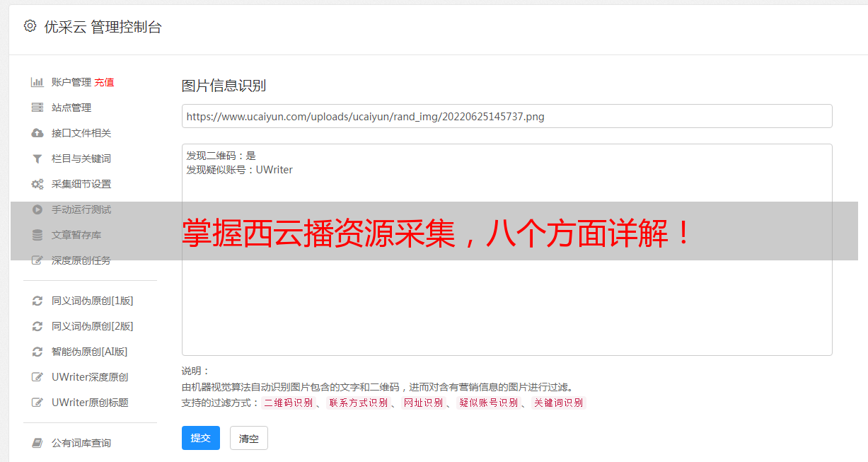The image size is (868, 462).
Task: Click the gears icon next to 采集细节设置
Action: tap(37, 184)
